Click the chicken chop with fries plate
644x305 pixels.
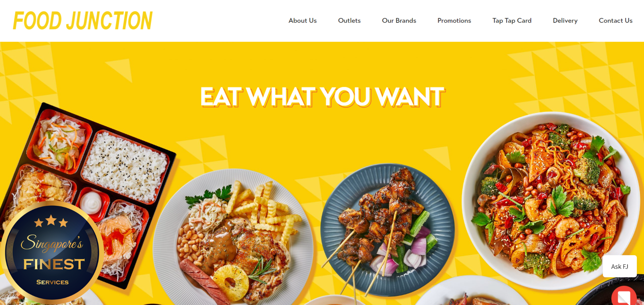click(234, 237)
